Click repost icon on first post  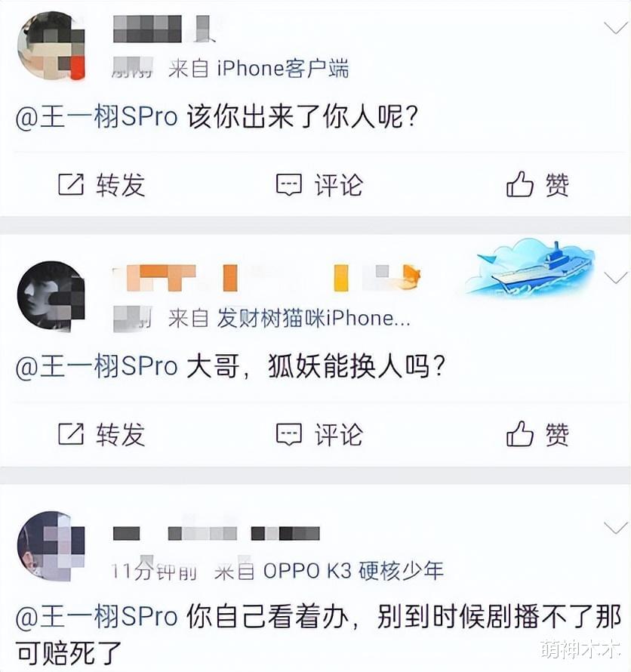coord(71,185)
